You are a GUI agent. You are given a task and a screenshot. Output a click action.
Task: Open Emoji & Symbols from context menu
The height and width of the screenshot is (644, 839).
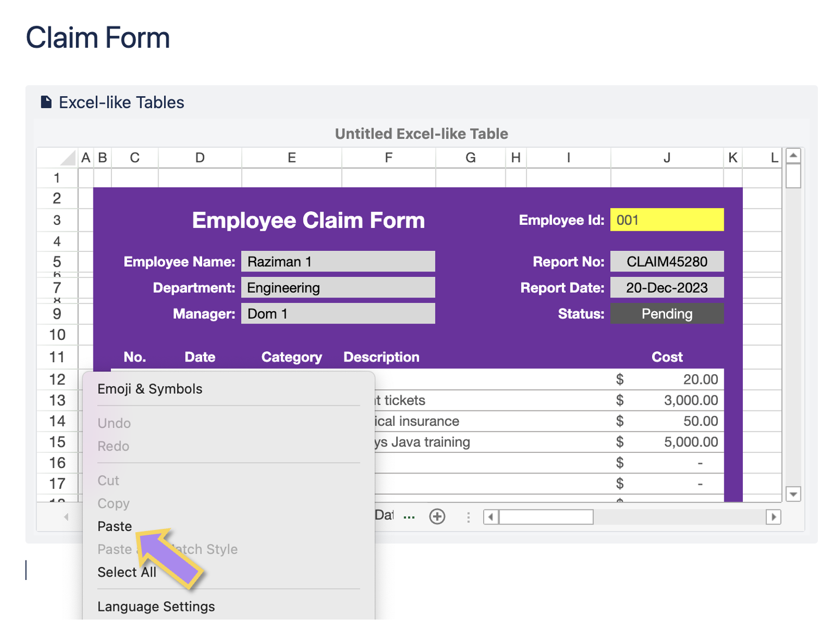click(x=150, y=389)
